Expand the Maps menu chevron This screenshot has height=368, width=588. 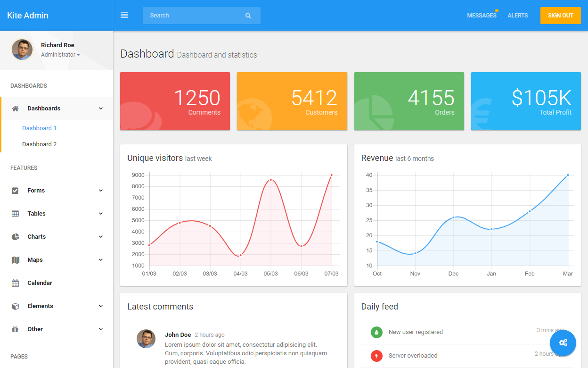pos(100,260)
